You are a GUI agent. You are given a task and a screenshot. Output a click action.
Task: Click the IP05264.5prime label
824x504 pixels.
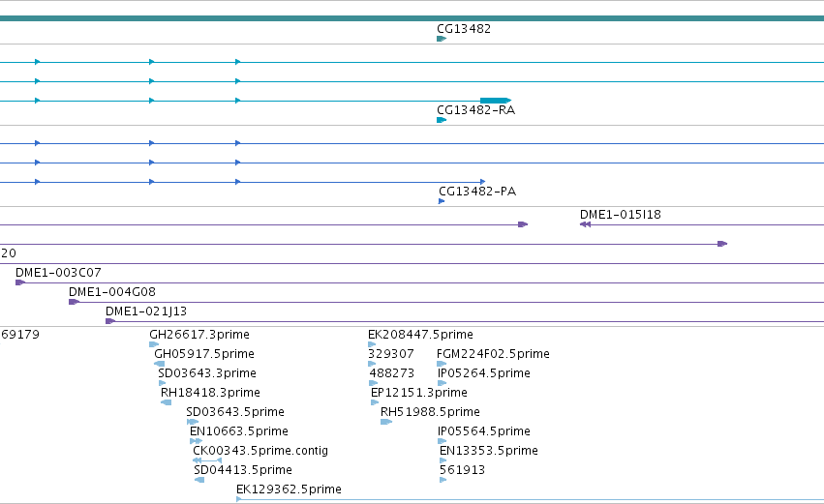483,373
